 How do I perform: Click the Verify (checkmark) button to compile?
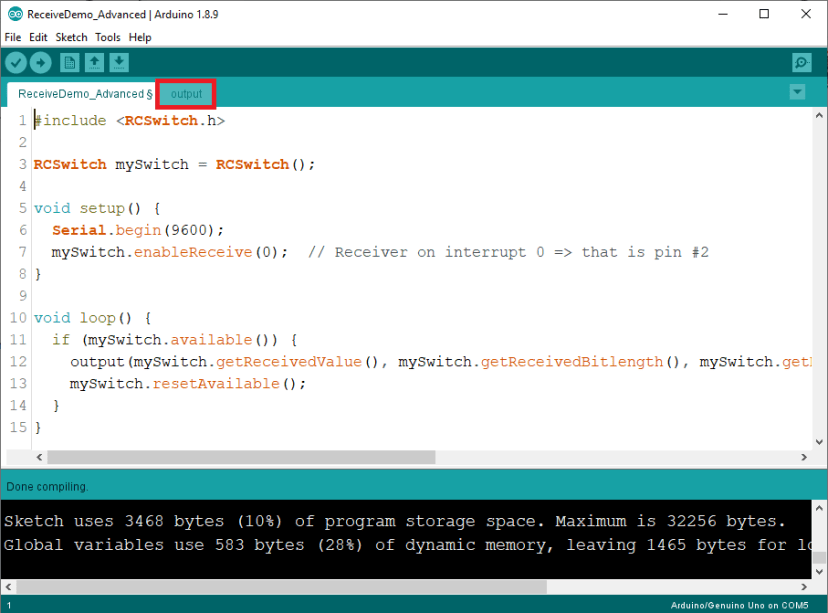16,62
